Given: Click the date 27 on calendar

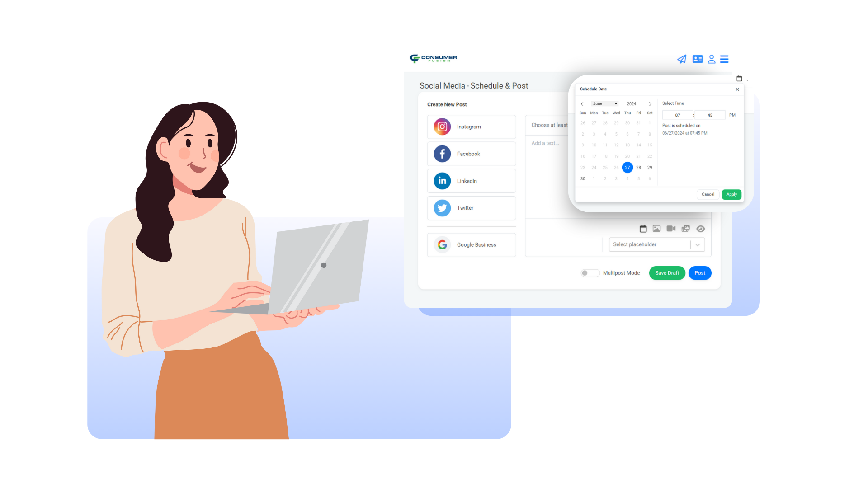Looking at the screenshot, I should pyautogui.click(x=627, y=168).
